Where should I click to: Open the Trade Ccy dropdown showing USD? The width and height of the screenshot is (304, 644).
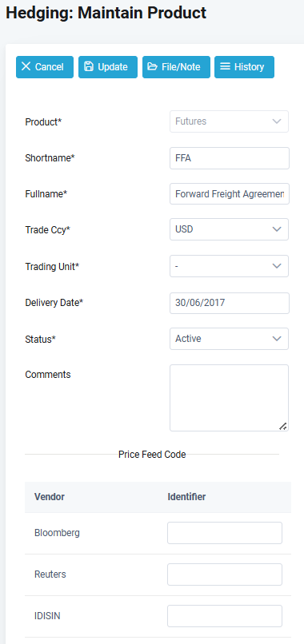(x=229, y=229)
